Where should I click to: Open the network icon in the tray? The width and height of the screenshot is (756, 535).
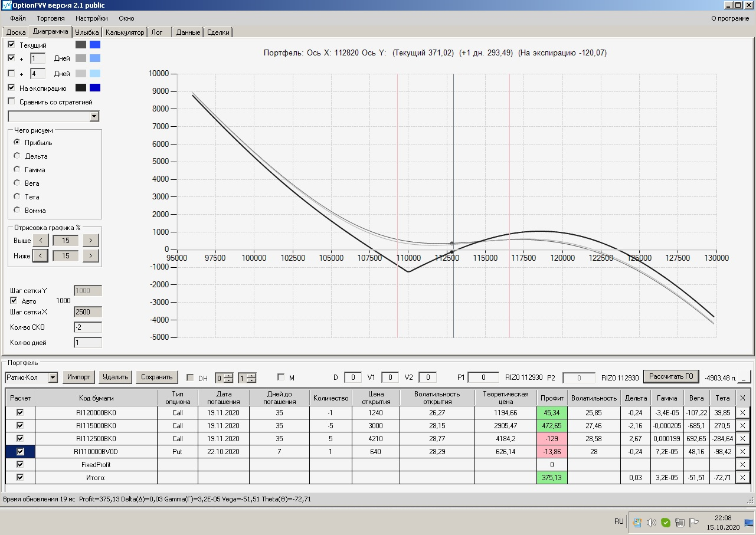coord(679,522)
